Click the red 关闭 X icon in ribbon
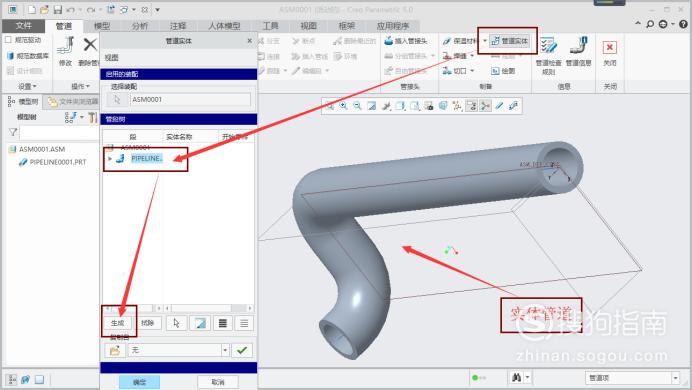 pos(609,47)
